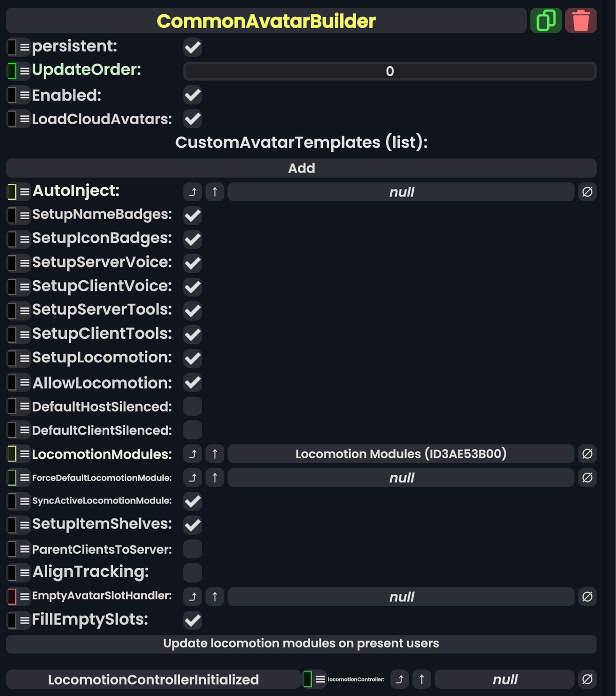Disable SetupNameBadges
This screenshot has height=696, width=616.
tap(192, 215)
